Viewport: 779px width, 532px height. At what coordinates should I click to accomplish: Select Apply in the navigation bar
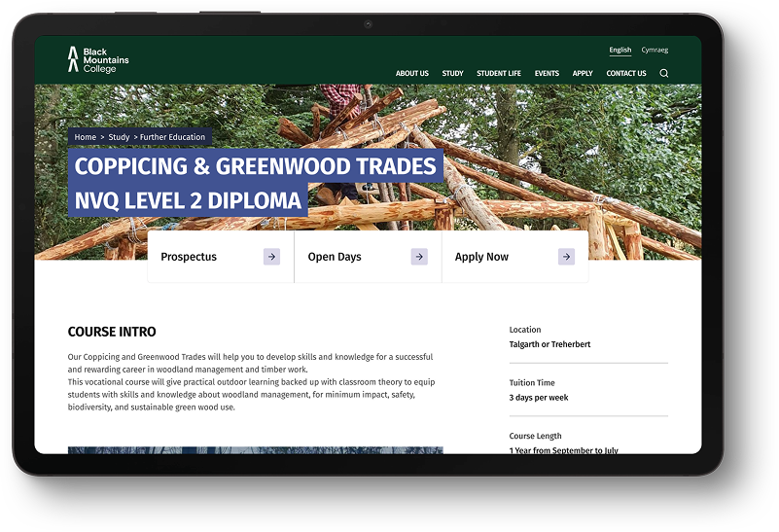[583, 74]
